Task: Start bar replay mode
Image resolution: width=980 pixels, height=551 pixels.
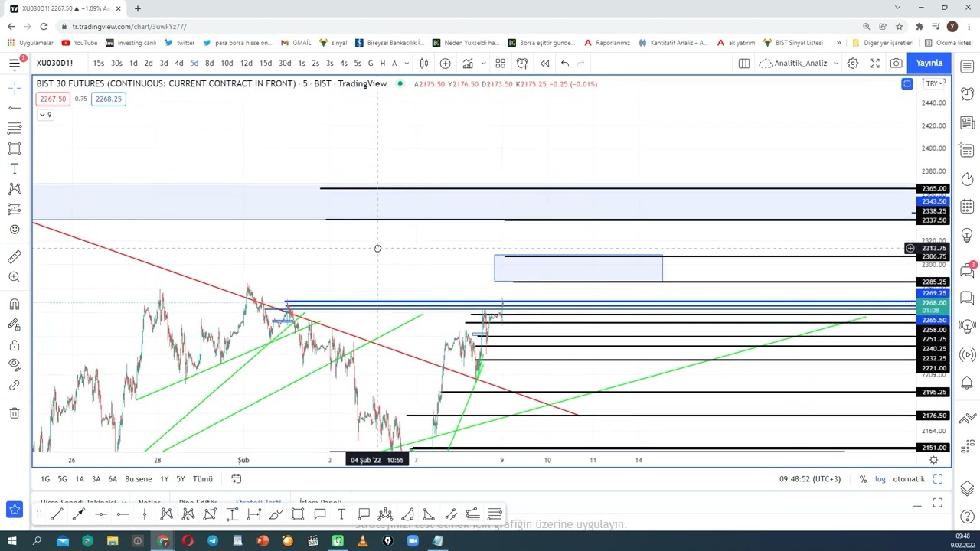Action: pos(544,63)
